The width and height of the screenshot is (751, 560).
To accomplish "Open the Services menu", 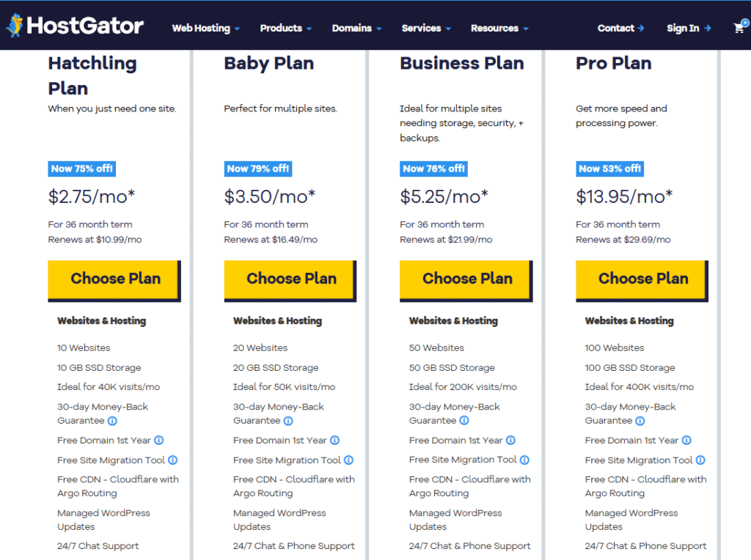I will click(425, 29).
